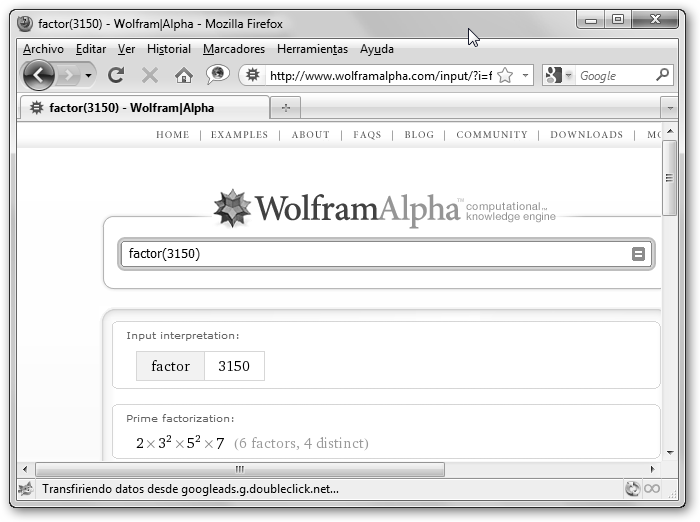Open the COMMUNITY link in site navigation
Screen dimensions: 700x522
pos(491,135)
